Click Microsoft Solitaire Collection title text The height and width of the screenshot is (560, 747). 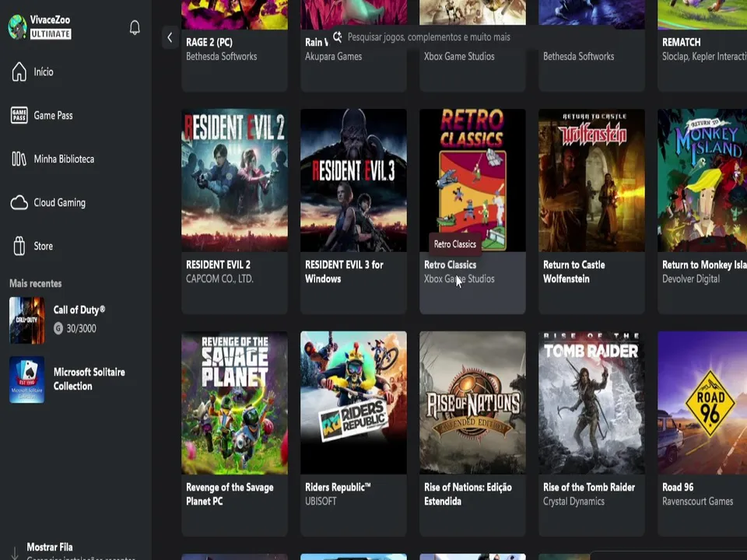click(89, 379)
